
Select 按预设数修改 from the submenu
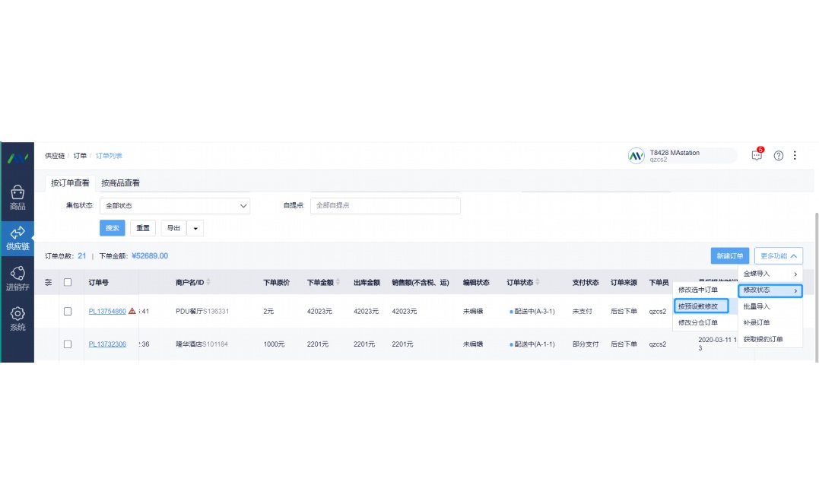click(700, 306)
